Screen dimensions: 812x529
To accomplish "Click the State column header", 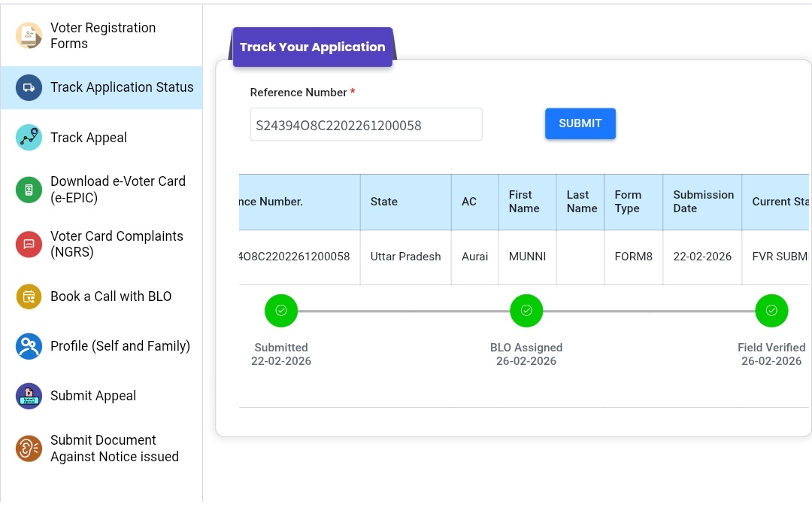I will click(x=405, y=202).
